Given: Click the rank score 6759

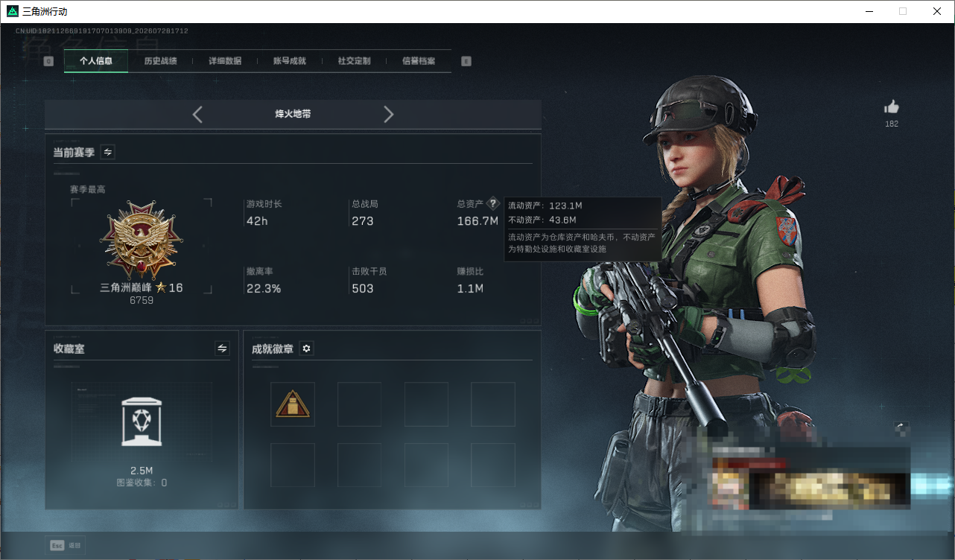Looking at the screenshot, I should click(x=142, y=301).
